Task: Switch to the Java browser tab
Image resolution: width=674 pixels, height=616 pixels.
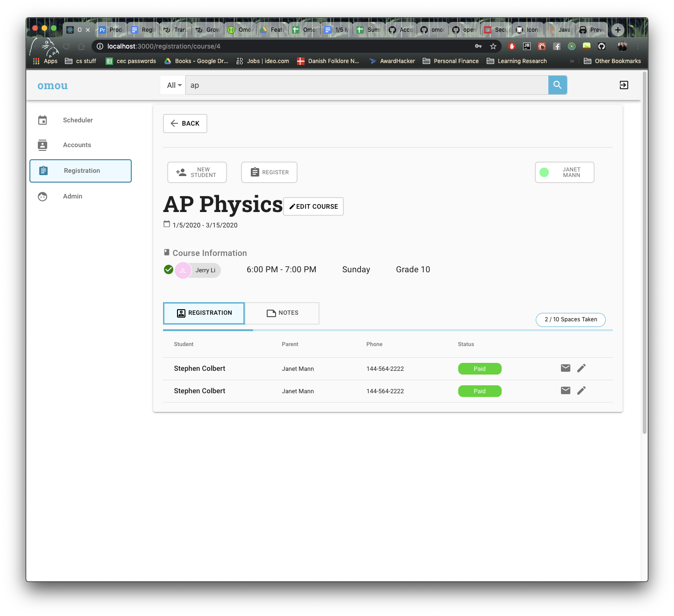Action: (560, 30)
